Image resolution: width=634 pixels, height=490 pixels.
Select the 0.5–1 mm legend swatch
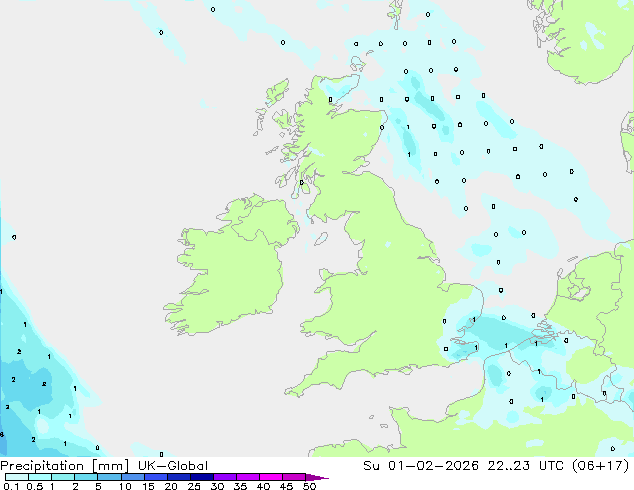(x=40, y=477)
